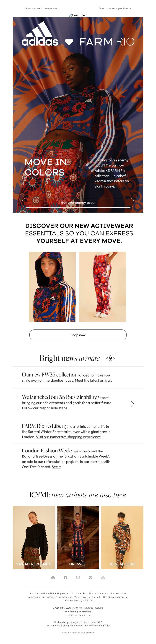156x644 pixels.
Task: Click the heart envelope icon beside Bright news
Action: coord(110,358)
